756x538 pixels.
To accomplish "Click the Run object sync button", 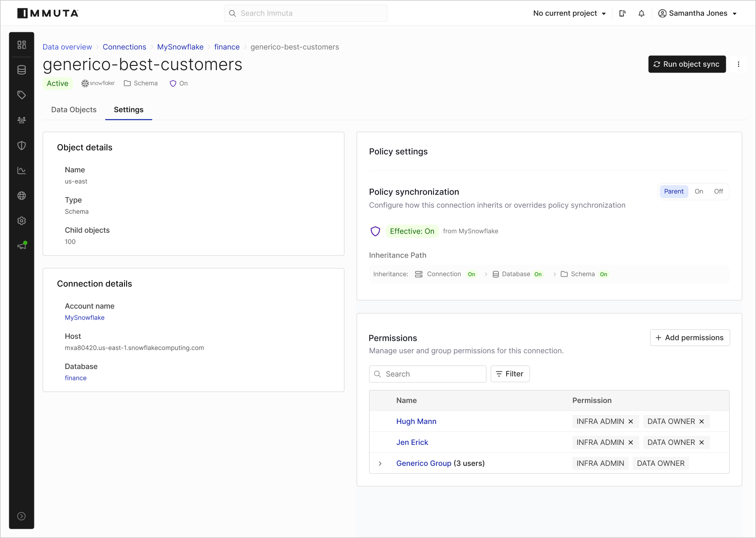I will coord(686,64).
